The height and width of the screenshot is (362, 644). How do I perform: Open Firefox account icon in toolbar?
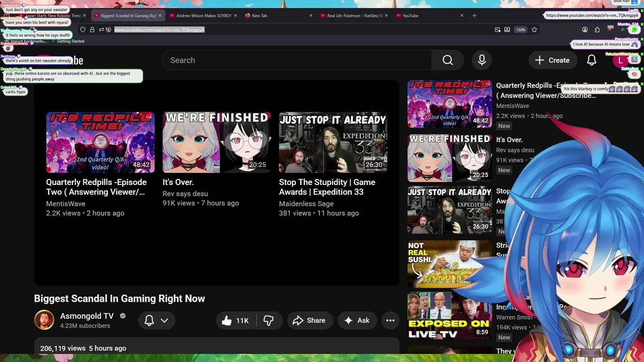(x=585, y=30)
